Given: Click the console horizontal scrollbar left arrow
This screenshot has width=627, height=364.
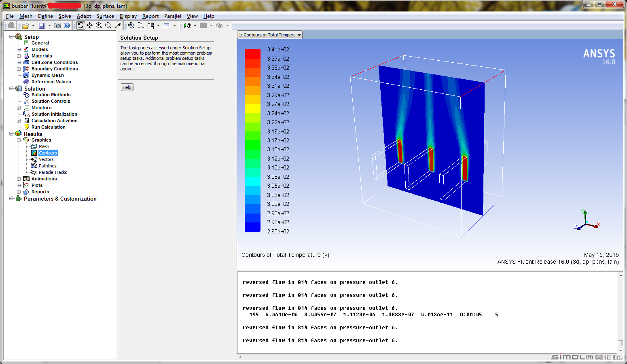Looking at the screenshot, I should 240,357.
